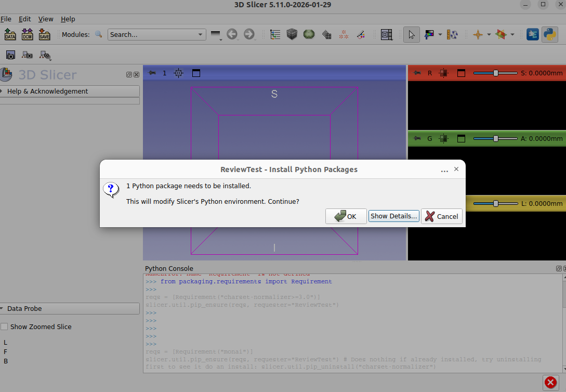Open the View menu
This screenshot has width=566, height=392.
(x=46, y=19)
